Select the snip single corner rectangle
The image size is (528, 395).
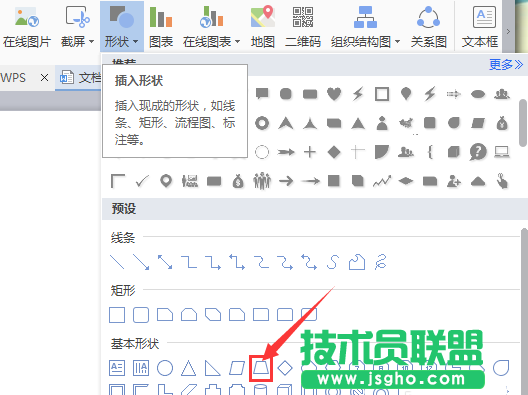coord(165,315)
